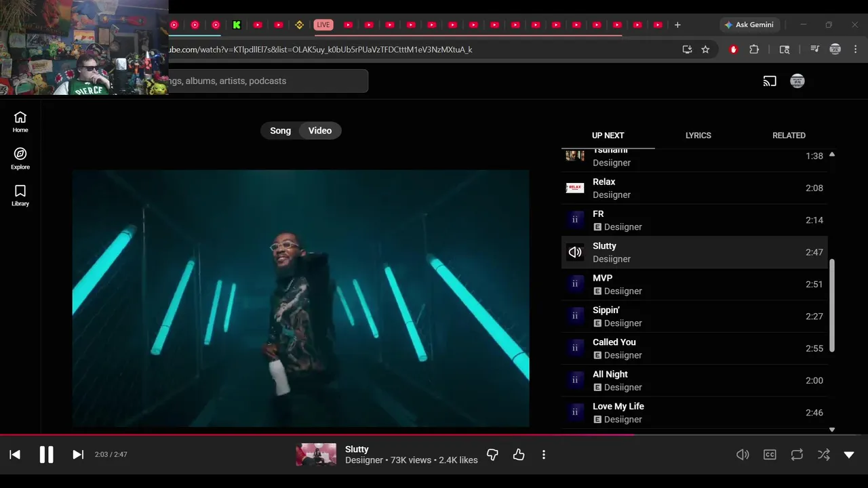Image resolution: width=868 pixels, height=488 pixels.
Task: Click the queue scrollbar thumb
Action: [832, 306]
